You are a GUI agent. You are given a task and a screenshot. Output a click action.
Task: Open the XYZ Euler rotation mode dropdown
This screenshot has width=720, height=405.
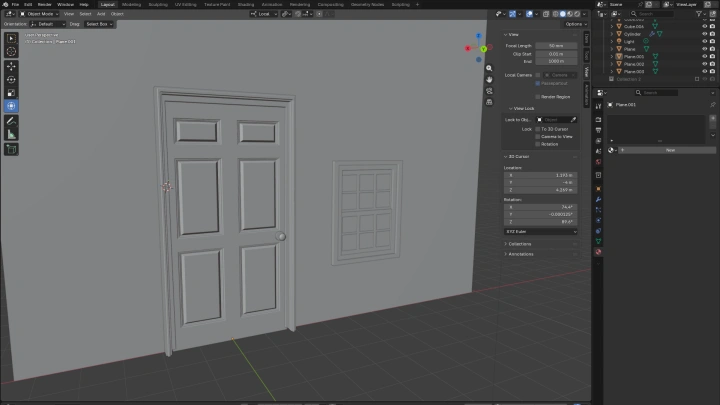(x=541, y=231)
